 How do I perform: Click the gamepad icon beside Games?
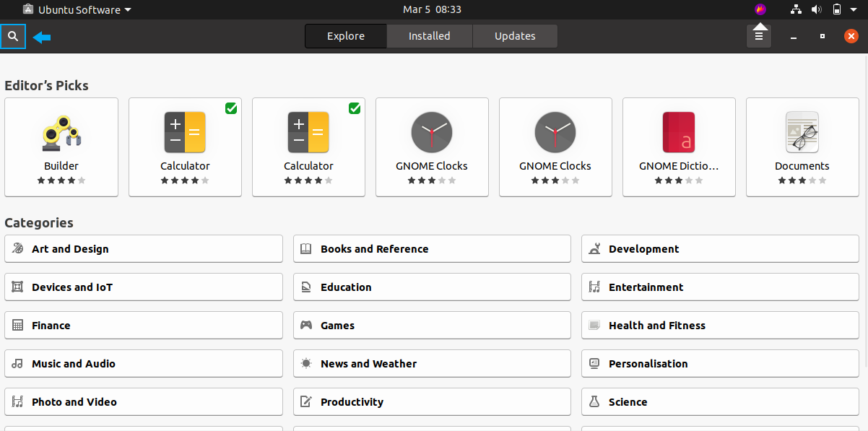coord(306,326)
